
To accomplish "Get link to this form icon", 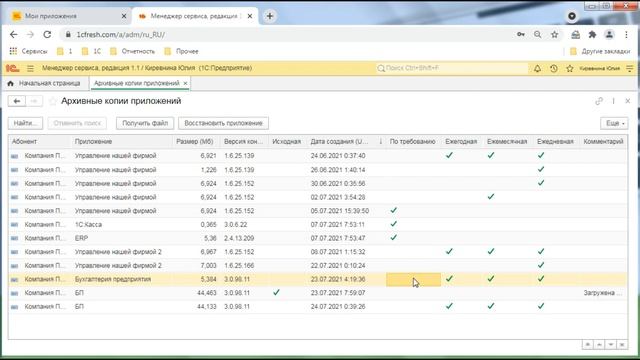I will coord(599,101).
